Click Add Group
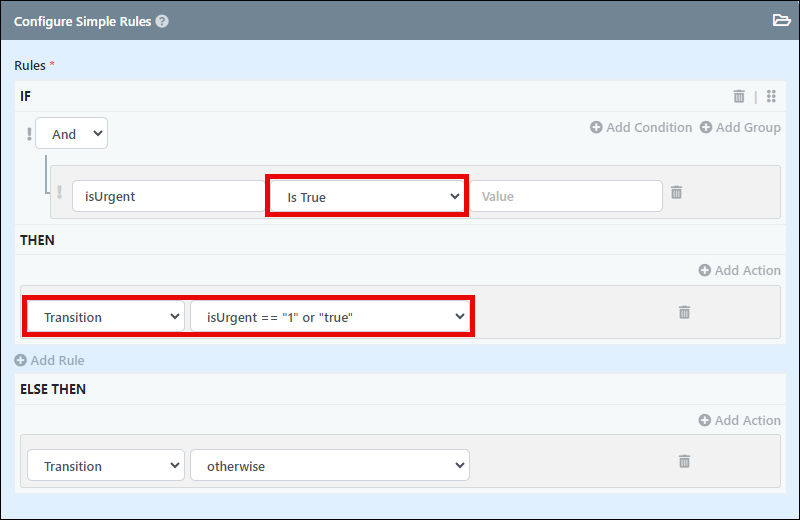 (x=740, y=128)
